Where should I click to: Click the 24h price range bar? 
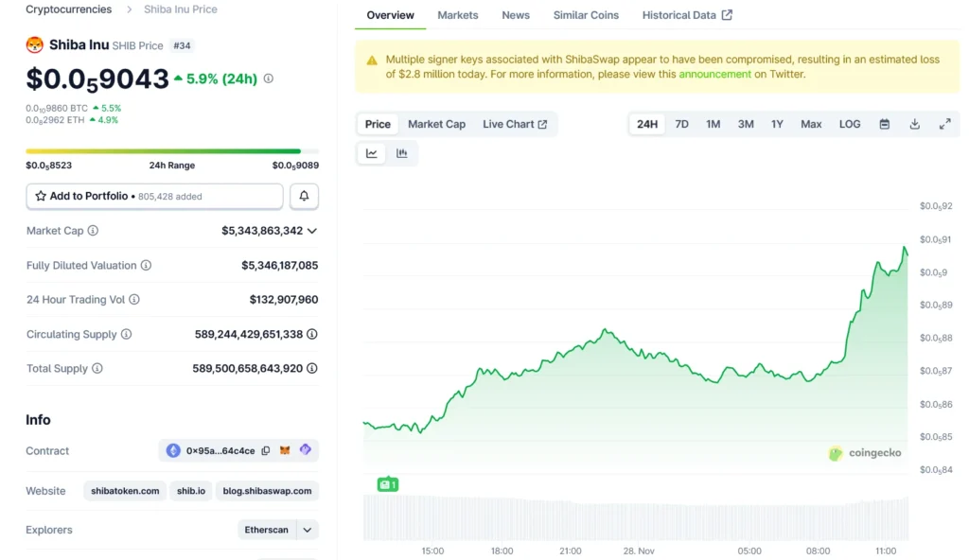pos(172,151)
